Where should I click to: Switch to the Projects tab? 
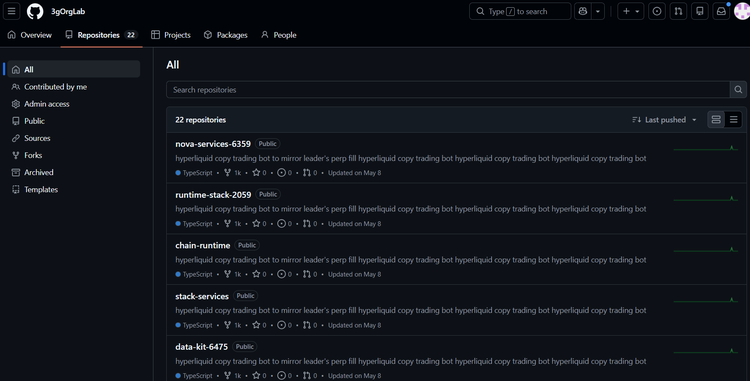click(171, 35)
